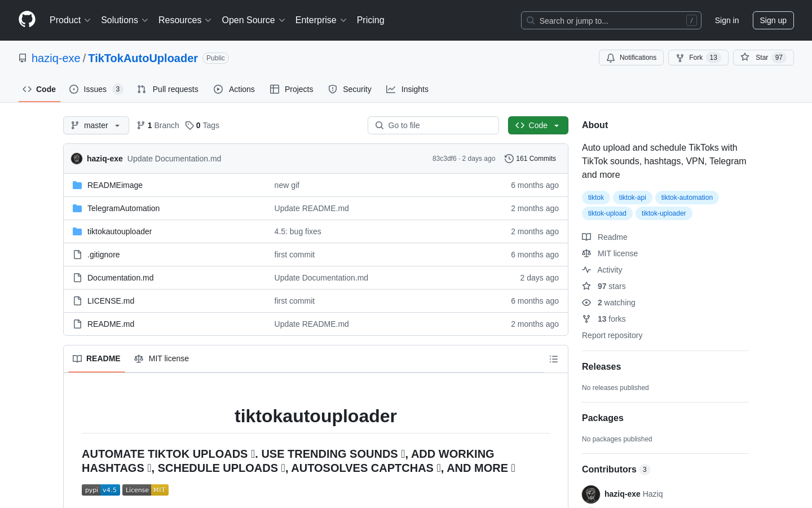Click the tag icon beside 0 Tags
812x508 pixels.
pos(189,125)
